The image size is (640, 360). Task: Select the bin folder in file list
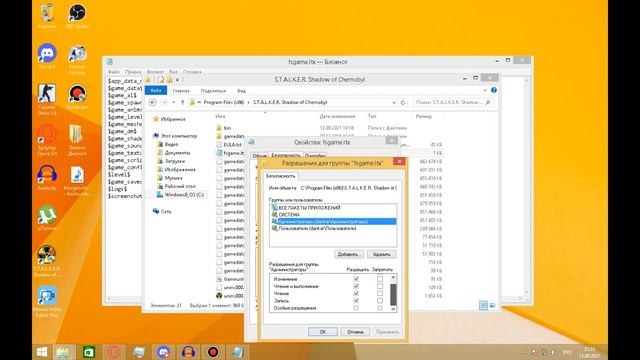[227, 128]
